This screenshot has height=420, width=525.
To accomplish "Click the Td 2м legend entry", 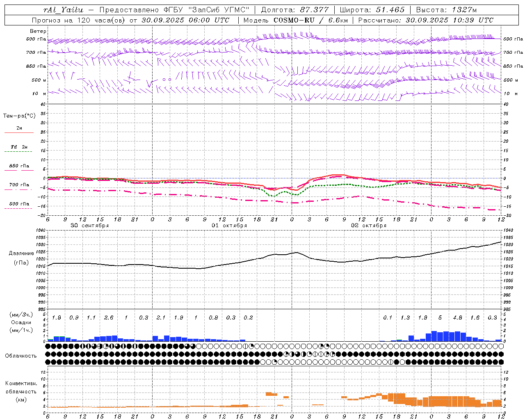I will click(19, 147).
